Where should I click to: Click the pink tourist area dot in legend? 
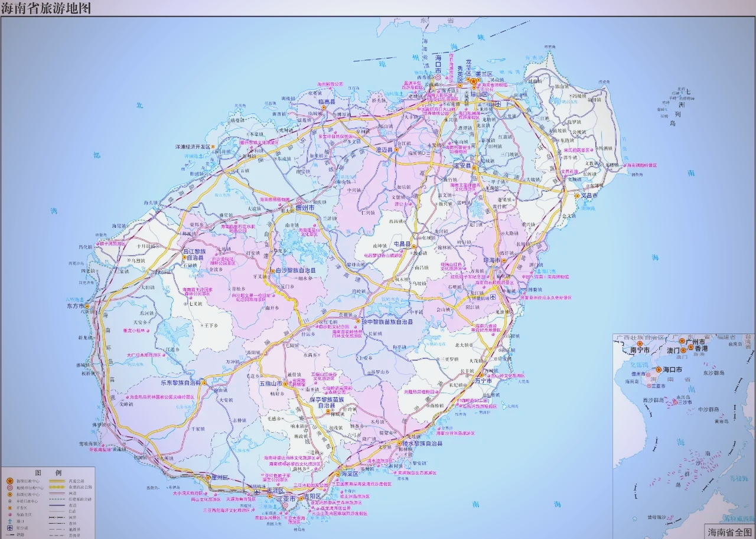click(x=9, y=514)
